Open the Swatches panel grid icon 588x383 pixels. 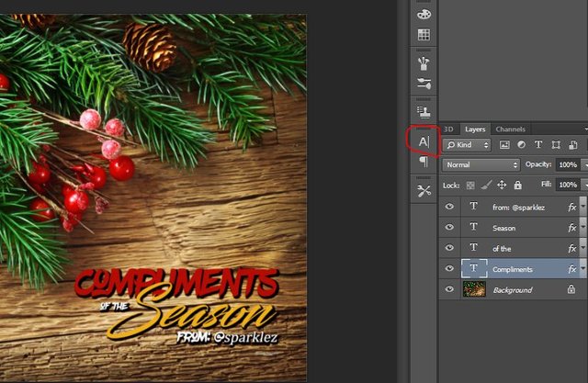pyautogui.click(x=424, y=35)
